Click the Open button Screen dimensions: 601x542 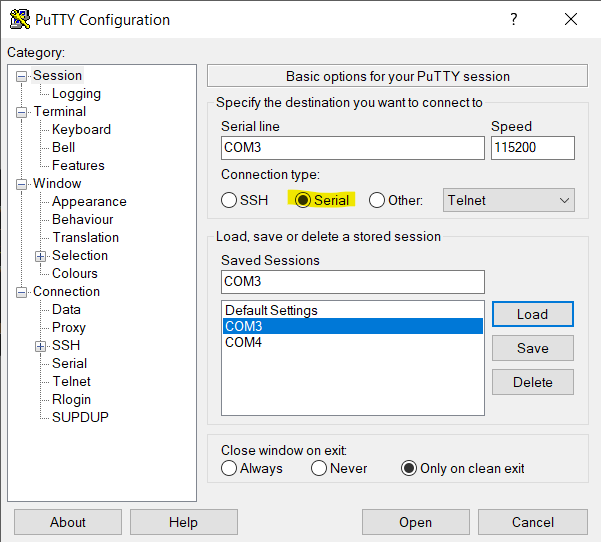click(415, 522)
